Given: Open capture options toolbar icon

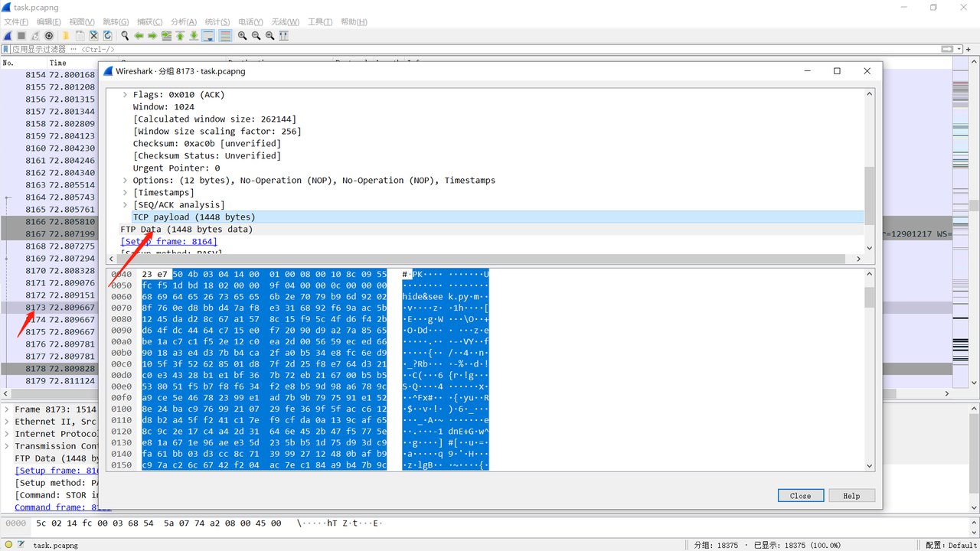Looking at the screenshot, I should click(x=49, y=36).
